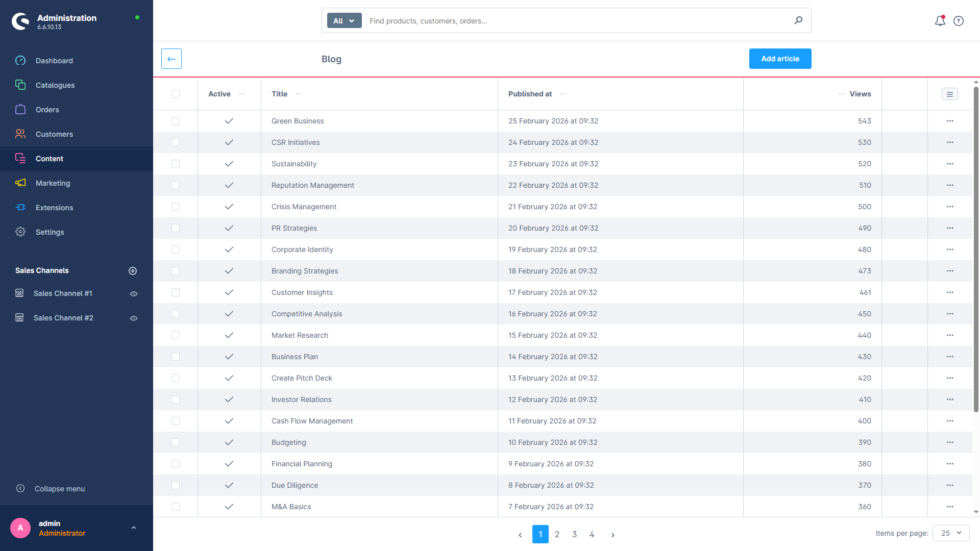980x551 pixels.
Task: Open the notifications bell
Action: 940,21
